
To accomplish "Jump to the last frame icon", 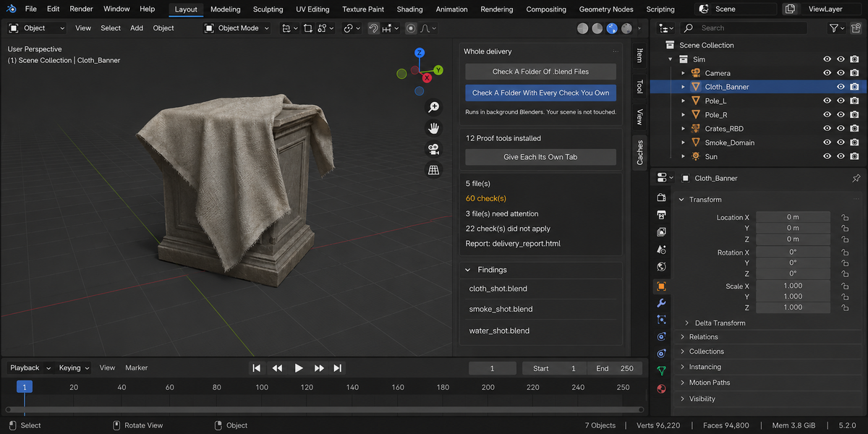I will tap(338, 368).
